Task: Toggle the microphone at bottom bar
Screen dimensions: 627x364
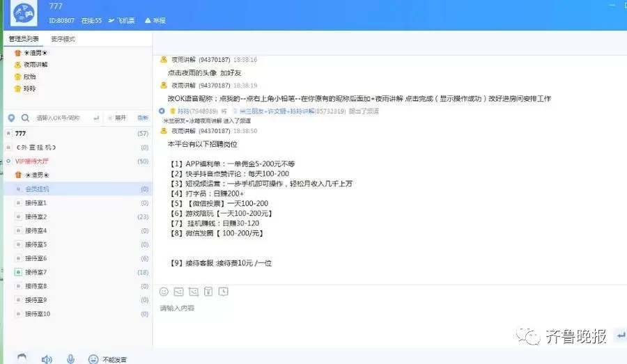Action: pos(70,359)
